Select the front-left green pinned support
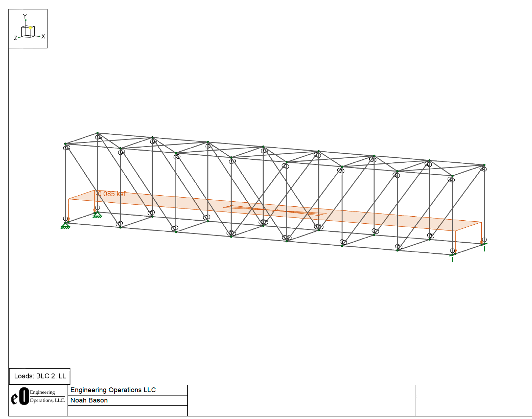The width and height of the screenshot is (532, 419). [x=65, y=226]
